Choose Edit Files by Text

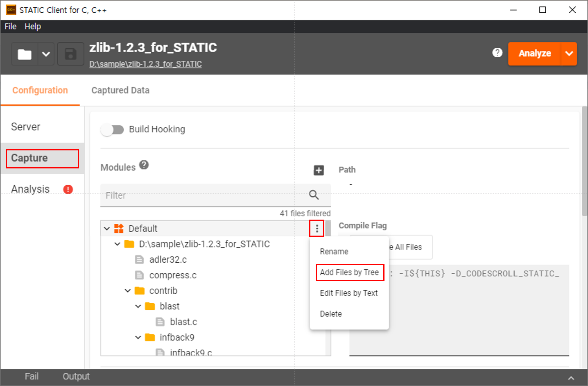[x=349, y=293]
